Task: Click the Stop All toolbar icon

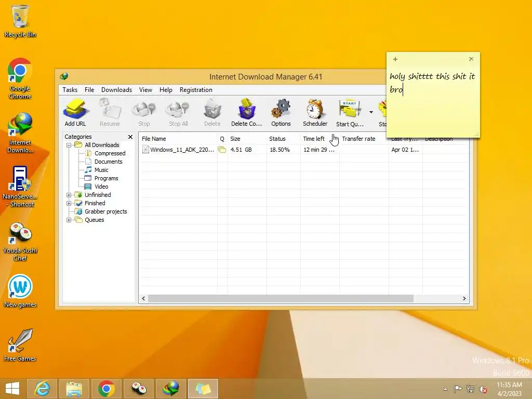Action: 179,112
